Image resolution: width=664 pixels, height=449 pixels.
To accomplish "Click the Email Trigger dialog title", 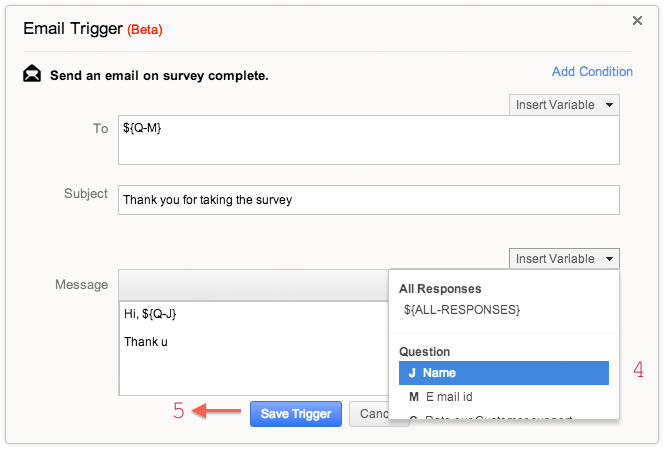I will 72,28.
